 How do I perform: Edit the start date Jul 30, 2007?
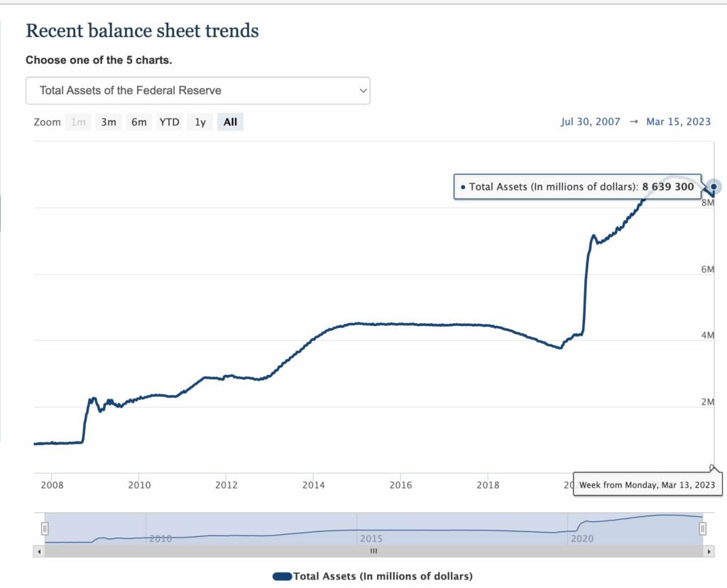(x=590, y=121)
